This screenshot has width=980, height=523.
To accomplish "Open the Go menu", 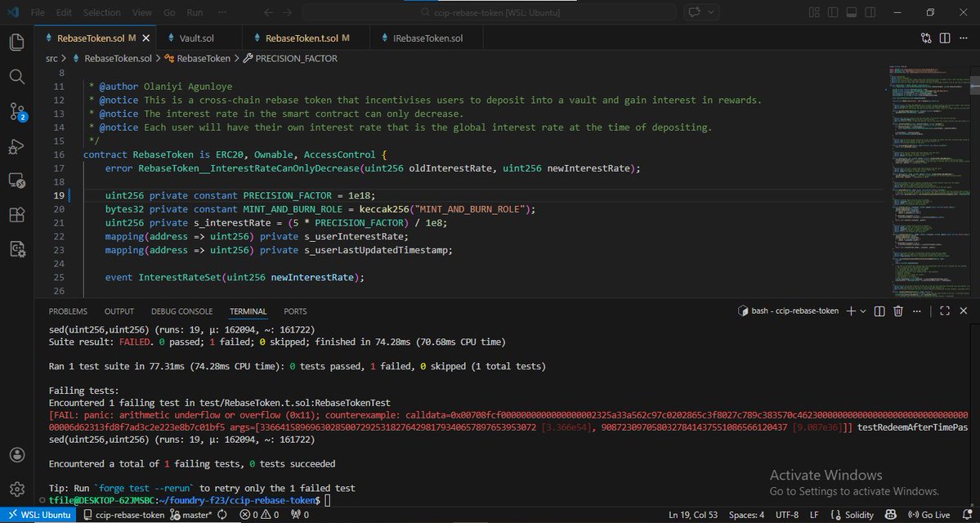I will coord(169,12).
